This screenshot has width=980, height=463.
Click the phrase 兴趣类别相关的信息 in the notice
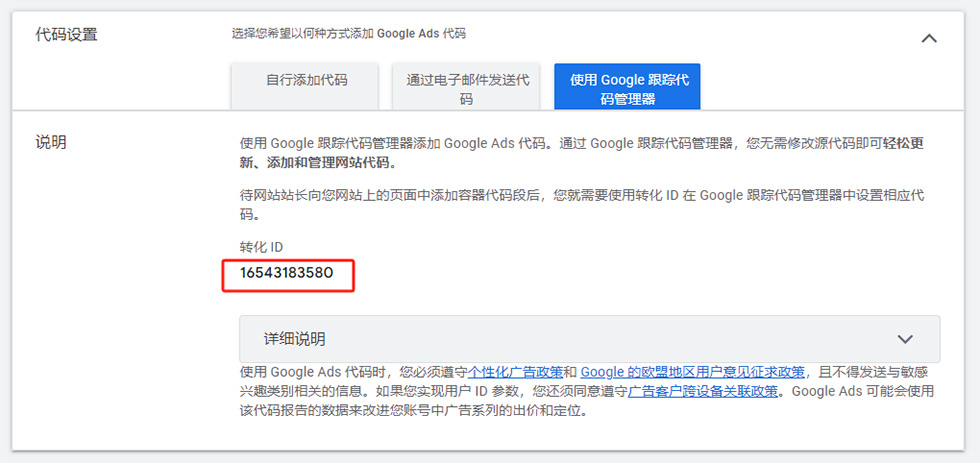coord(300,391)
